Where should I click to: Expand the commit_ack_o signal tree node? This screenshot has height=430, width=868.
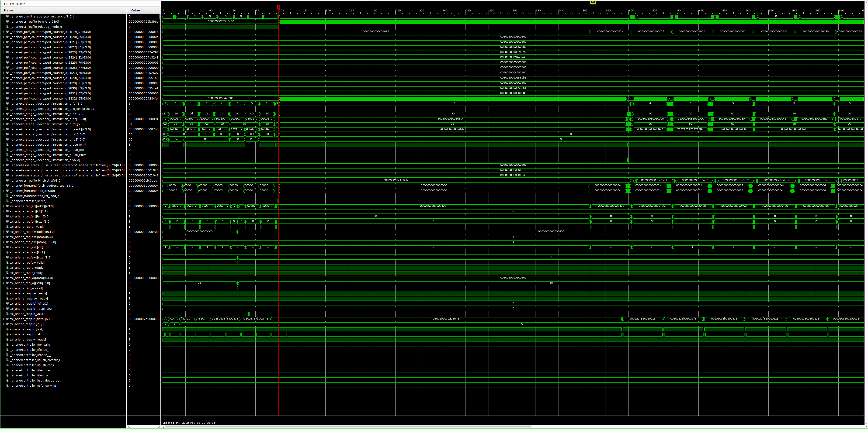point(3,16)
